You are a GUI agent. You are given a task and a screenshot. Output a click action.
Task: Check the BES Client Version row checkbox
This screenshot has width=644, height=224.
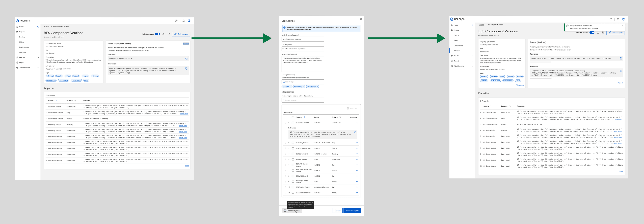click(293, 123)
